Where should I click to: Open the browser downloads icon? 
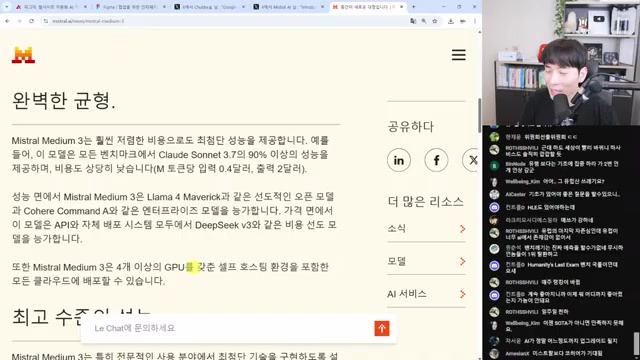pos(451,21)
